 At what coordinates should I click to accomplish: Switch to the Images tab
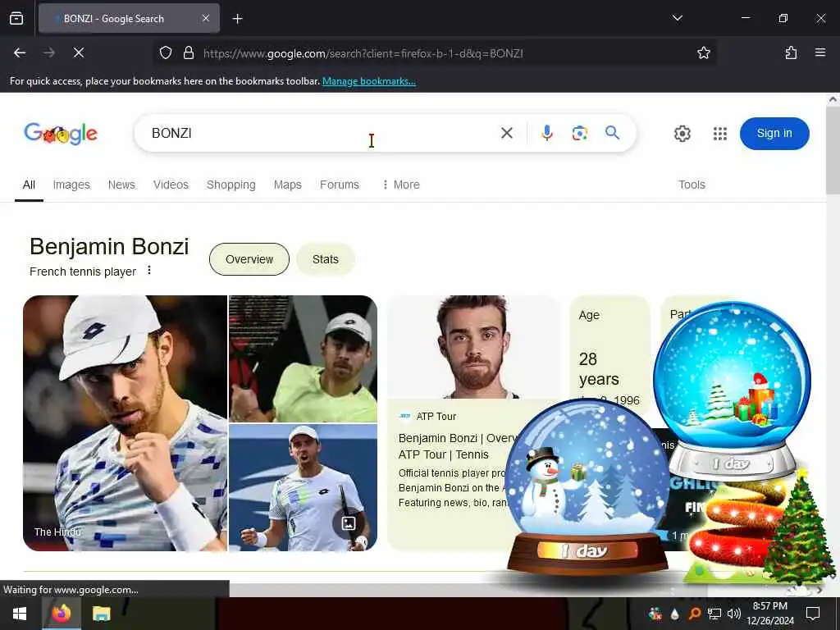click(x=71, y=185)
